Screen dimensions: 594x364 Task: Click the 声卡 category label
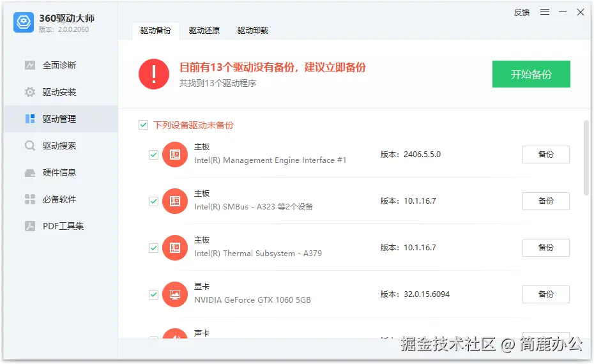202,333
